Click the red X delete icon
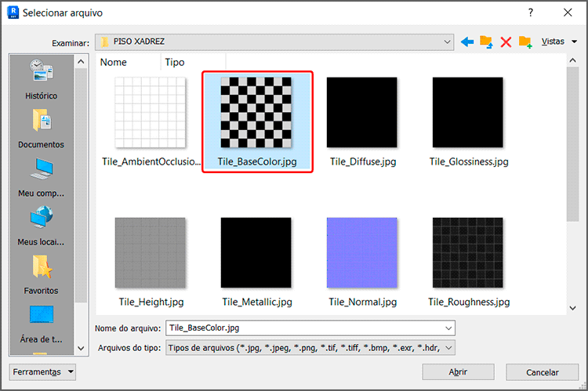Screen dimensions: 588x391 506,42
